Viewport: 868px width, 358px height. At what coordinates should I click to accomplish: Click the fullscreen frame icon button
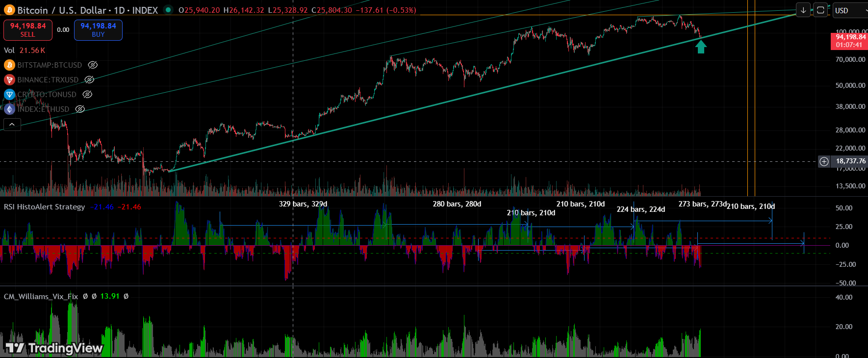coord(820,10)
